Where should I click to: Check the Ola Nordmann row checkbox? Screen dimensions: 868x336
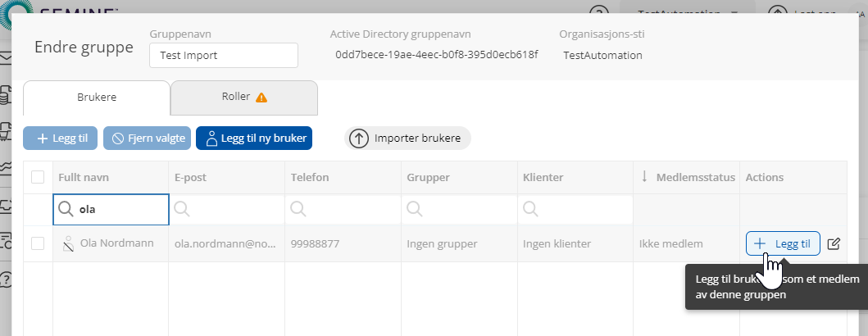[x=38, y=243]
